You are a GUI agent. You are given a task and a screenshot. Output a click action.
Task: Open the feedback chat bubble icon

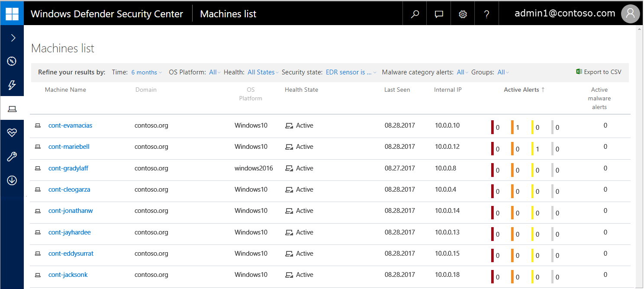pyautogui.click(x=439, y=14)
